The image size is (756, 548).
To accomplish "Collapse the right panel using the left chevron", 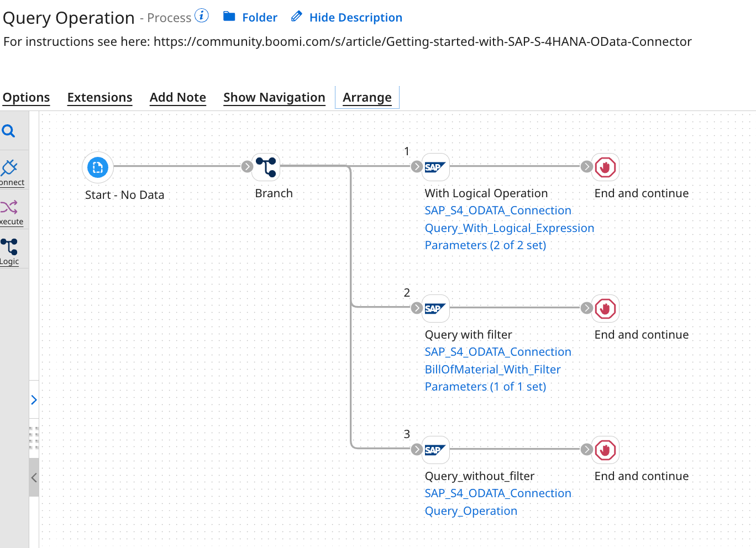I will 34,477.
